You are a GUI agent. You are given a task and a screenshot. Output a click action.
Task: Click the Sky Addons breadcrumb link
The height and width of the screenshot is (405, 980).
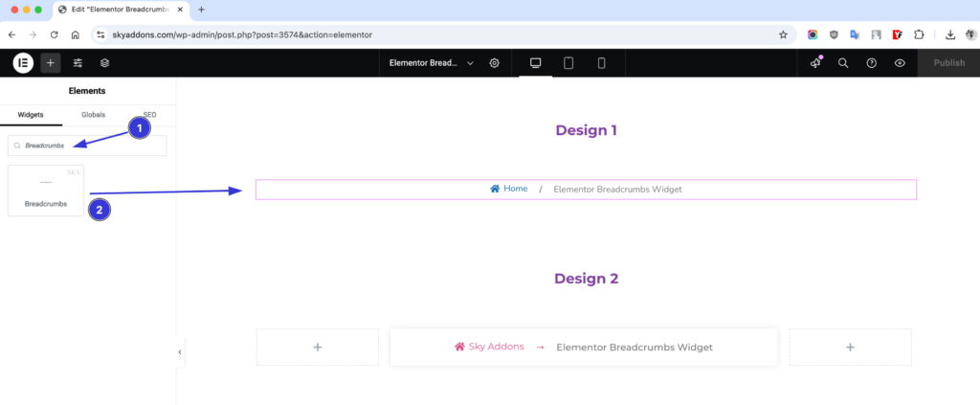pos(489,347)
